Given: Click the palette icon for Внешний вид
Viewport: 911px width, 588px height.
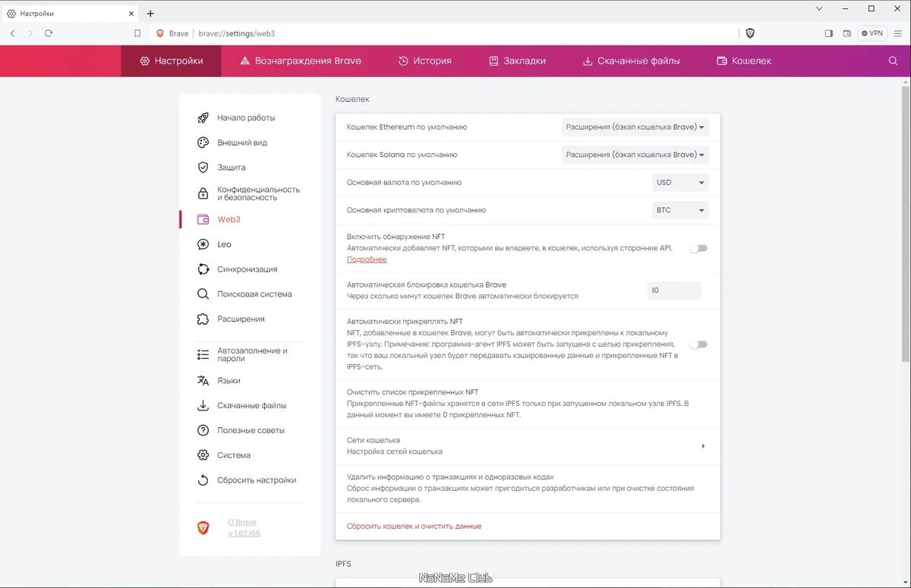Looking at the screenshot, I should (203, 143).
